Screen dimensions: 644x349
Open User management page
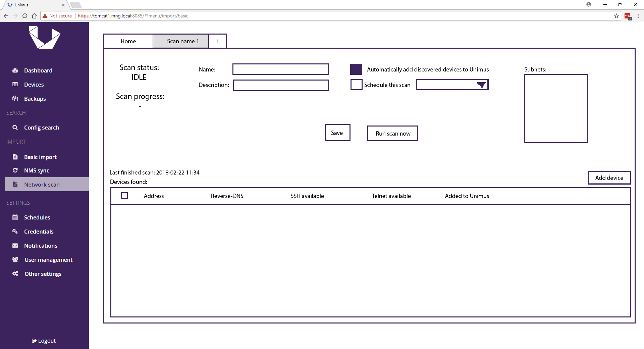pyautogui.click(x=48, y=260)
